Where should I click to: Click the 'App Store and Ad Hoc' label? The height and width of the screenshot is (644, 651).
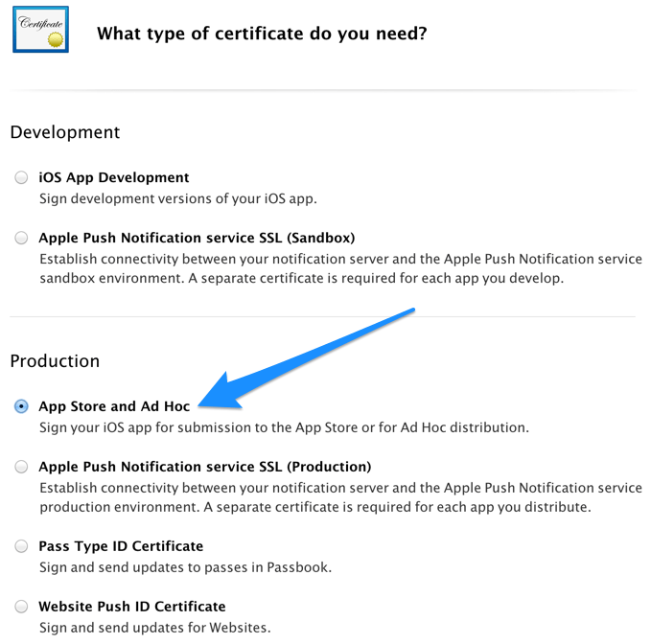point(114,406)
